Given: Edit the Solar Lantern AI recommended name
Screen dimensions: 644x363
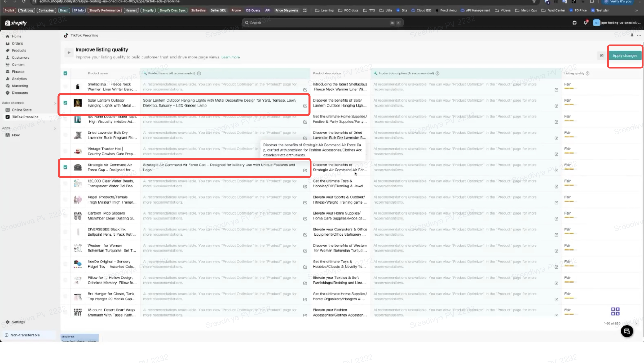Looking at the screenshot, I should pos(305,106).
